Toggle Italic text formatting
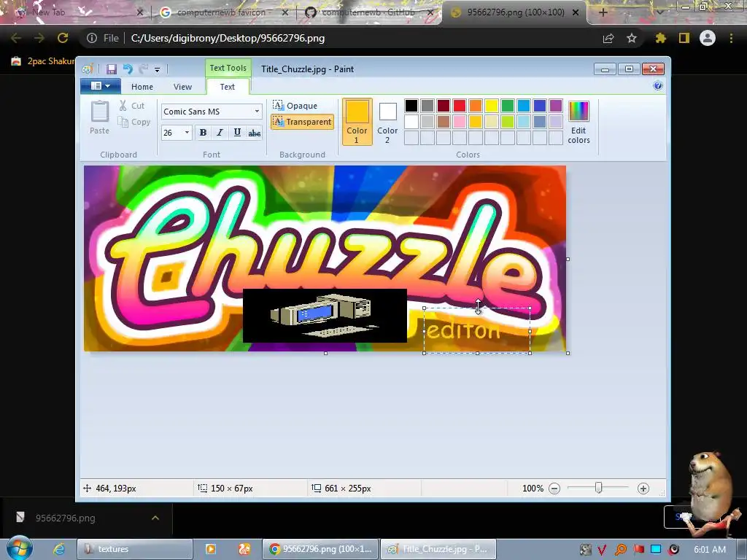This screenshot has width=747, height=560. click(220, 133)
